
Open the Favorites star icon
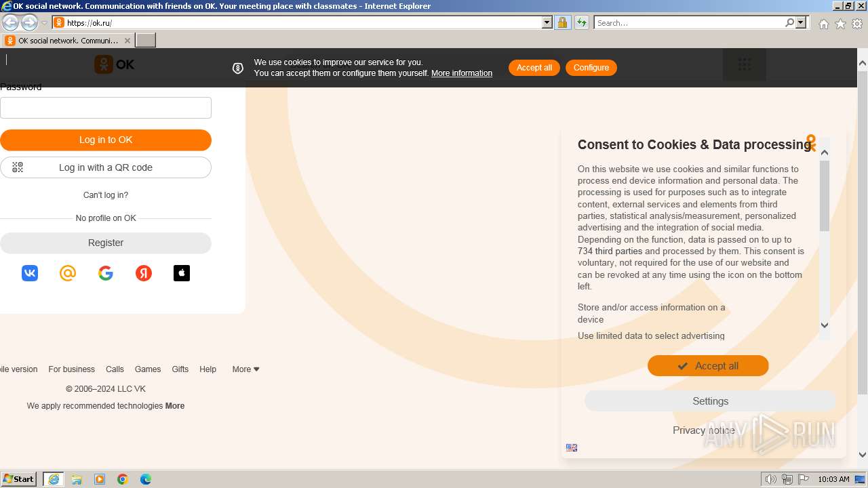pyautogui.click(x=840, y=24)
